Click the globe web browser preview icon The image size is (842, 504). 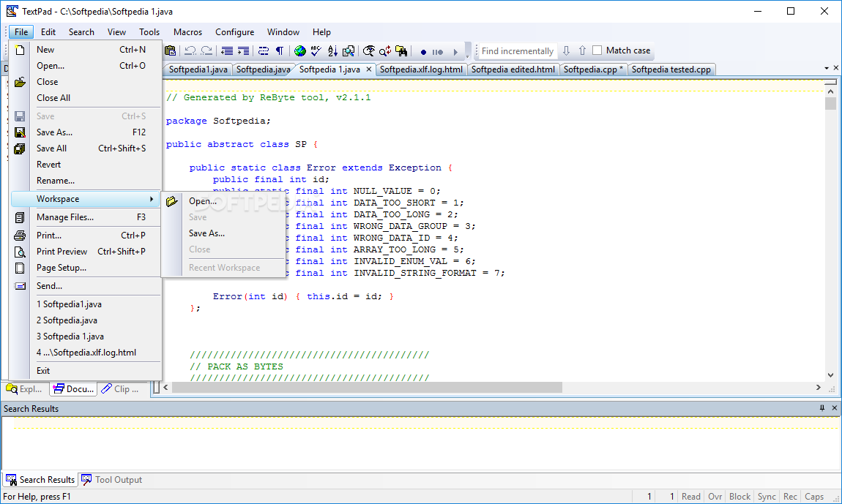pos(300,50)
